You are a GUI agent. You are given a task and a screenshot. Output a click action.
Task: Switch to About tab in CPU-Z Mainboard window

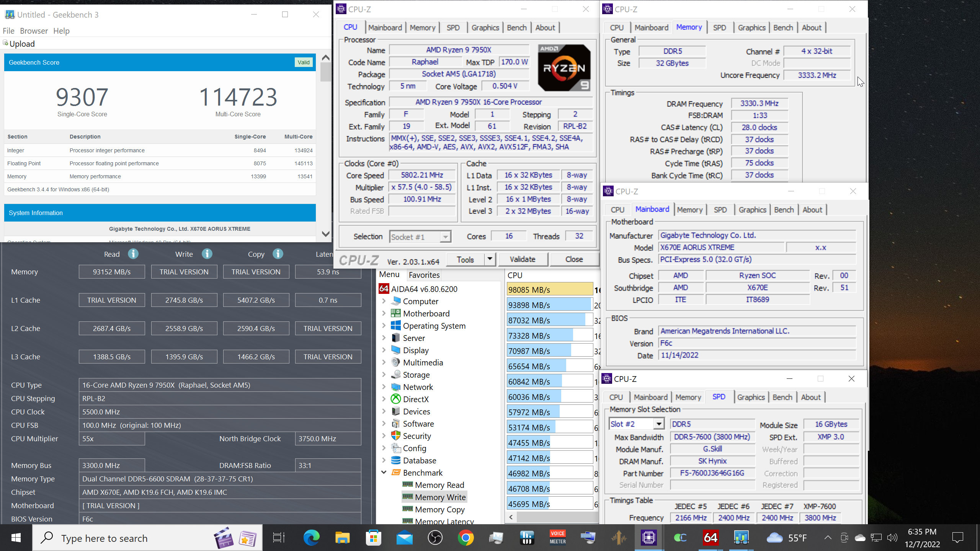coord(812,210)
